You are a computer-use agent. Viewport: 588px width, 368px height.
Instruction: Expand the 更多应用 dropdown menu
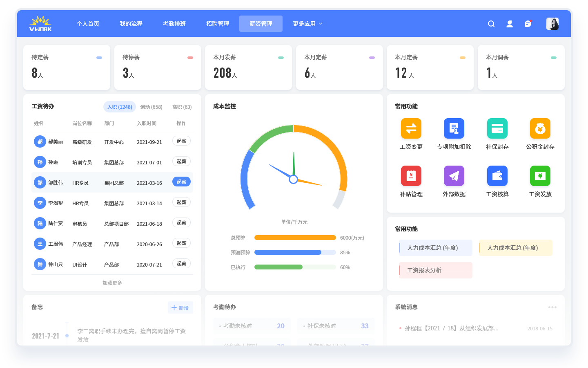tap(307, 24)
